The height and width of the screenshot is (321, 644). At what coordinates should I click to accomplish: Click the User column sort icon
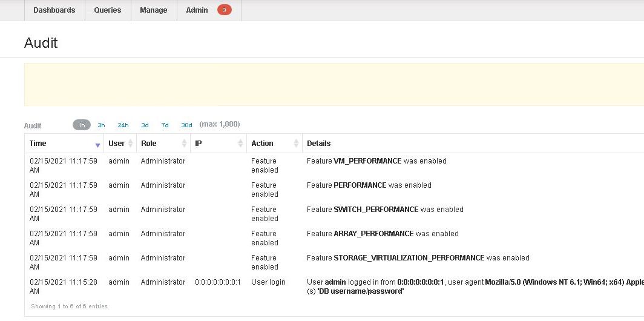[131, 144]
